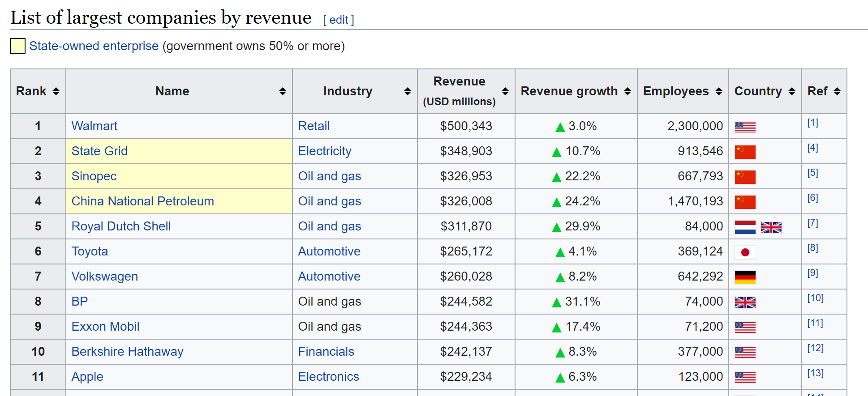Open the BP article link

coord(80,302)
